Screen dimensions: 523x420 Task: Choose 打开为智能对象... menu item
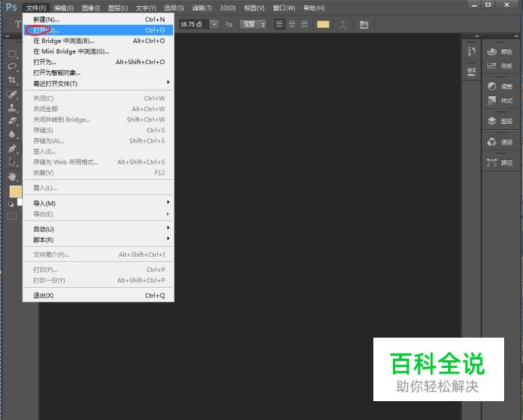[98, 73]
